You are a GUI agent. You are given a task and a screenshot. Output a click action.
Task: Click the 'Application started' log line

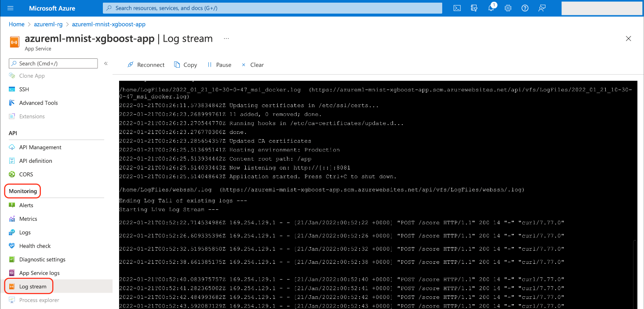point(258,176)
